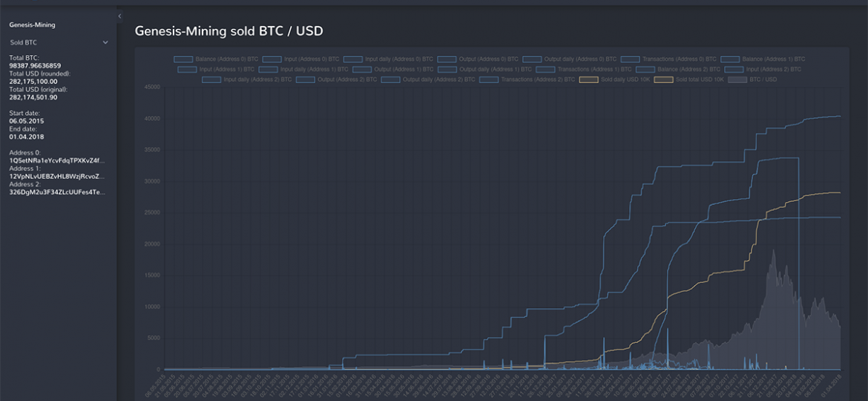
Task: Collapse the sidebar with the chevron arrow
Action: coord(119,16)
